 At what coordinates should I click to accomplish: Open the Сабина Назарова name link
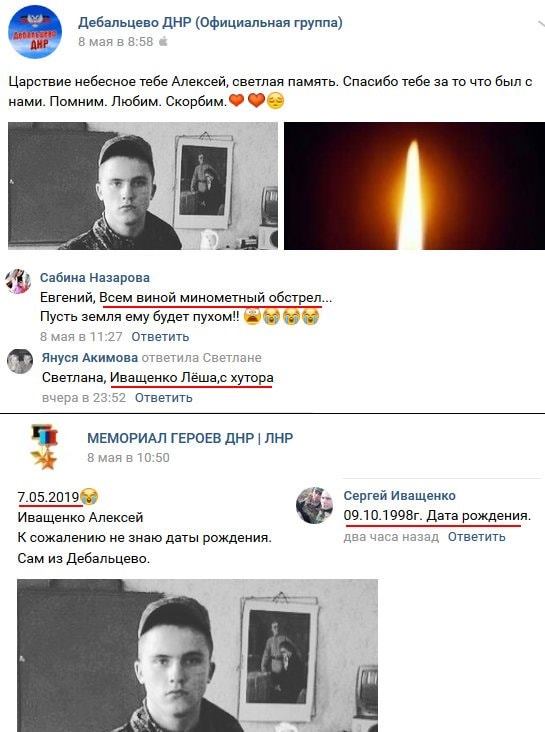pyautogui.click(x=95, y=277)
